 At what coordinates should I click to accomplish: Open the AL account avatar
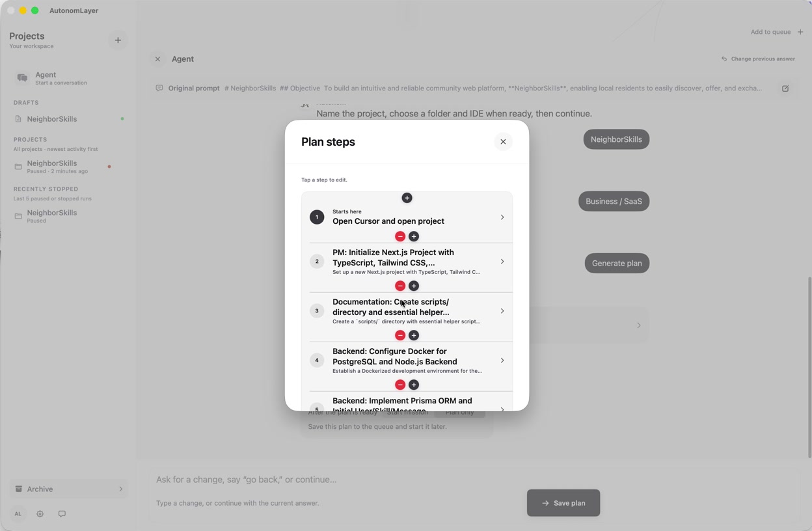click(18, 514)
